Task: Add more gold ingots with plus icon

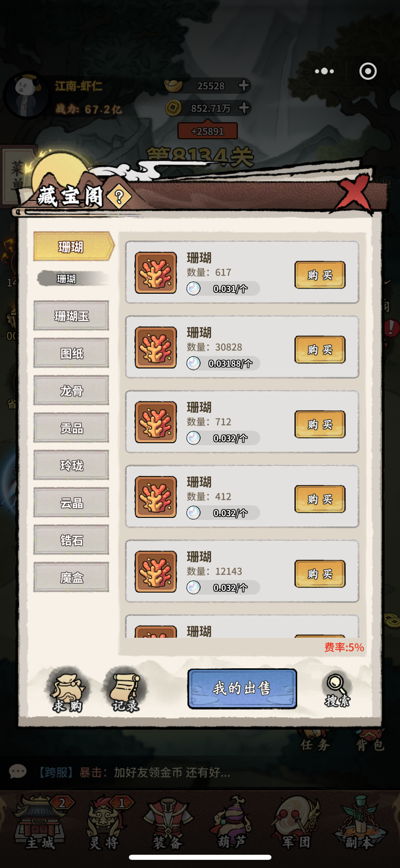Action: click(x=244, y=86)
